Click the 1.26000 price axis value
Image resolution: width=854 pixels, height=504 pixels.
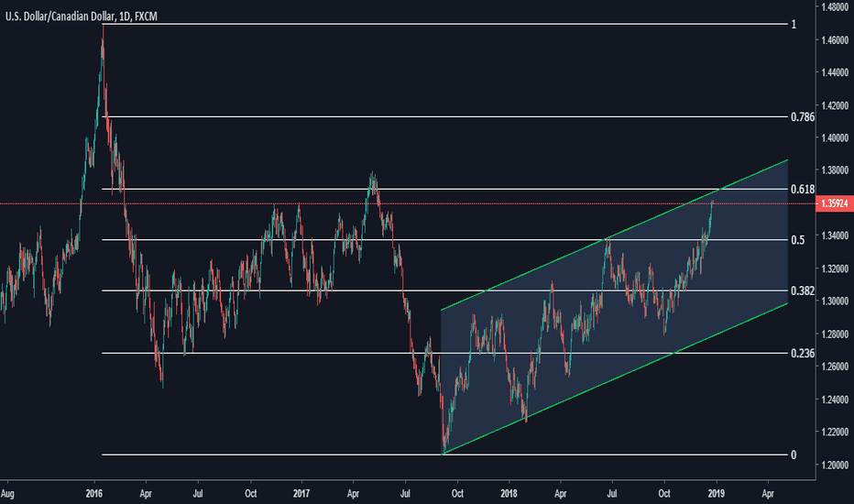tap(835, 367)
